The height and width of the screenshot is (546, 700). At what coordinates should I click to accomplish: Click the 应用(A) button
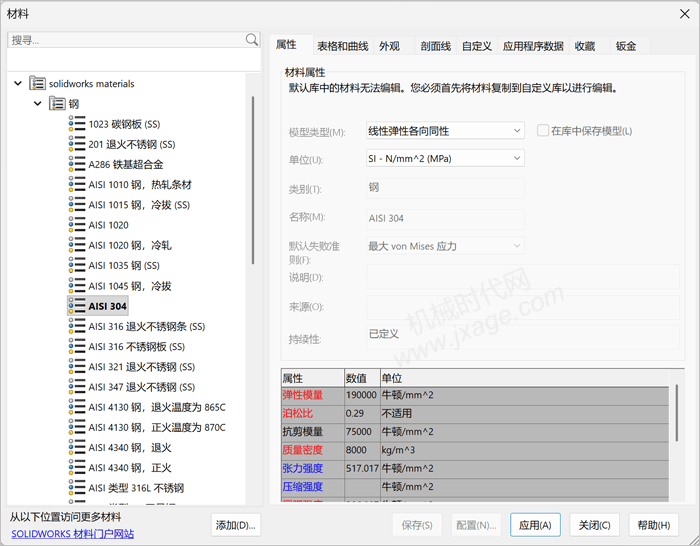tap(535, 525)
